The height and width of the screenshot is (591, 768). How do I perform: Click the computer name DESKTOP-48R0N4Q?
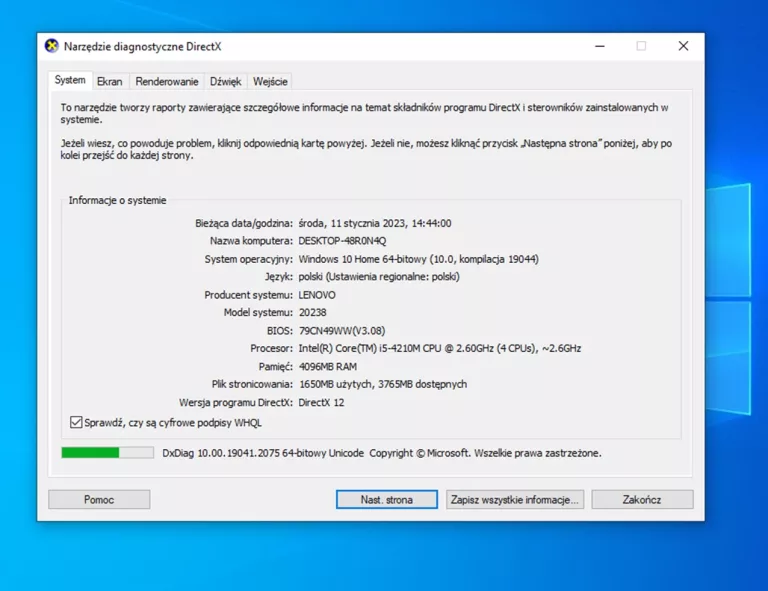tap(342, 241)
